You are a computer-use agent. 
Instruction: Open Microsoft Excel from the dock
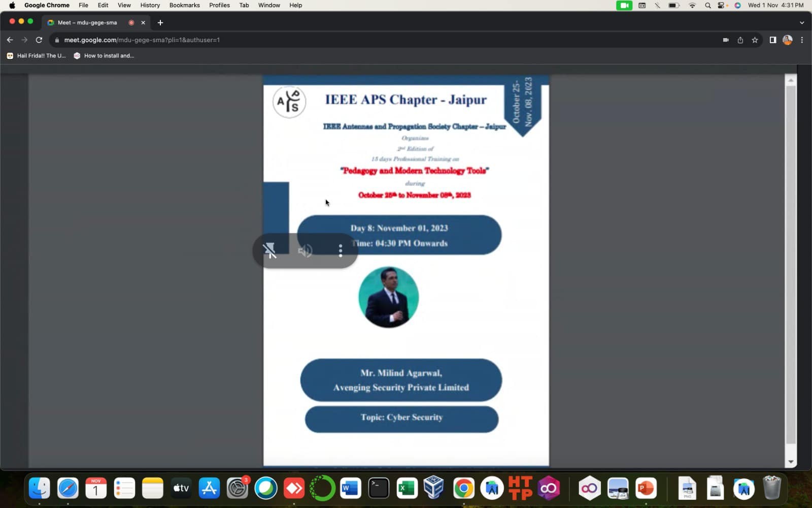point(407,488)
